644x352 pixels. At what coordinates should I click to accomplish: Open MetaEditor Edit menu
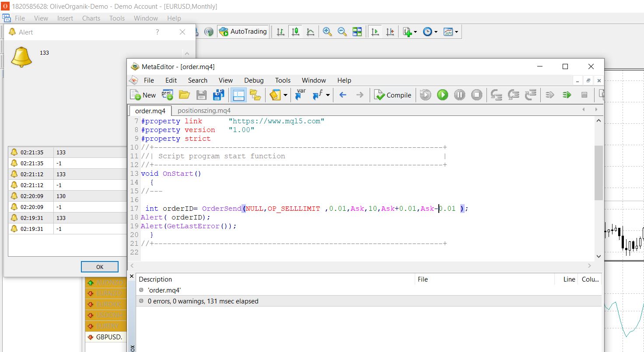[x=171, y=80]
